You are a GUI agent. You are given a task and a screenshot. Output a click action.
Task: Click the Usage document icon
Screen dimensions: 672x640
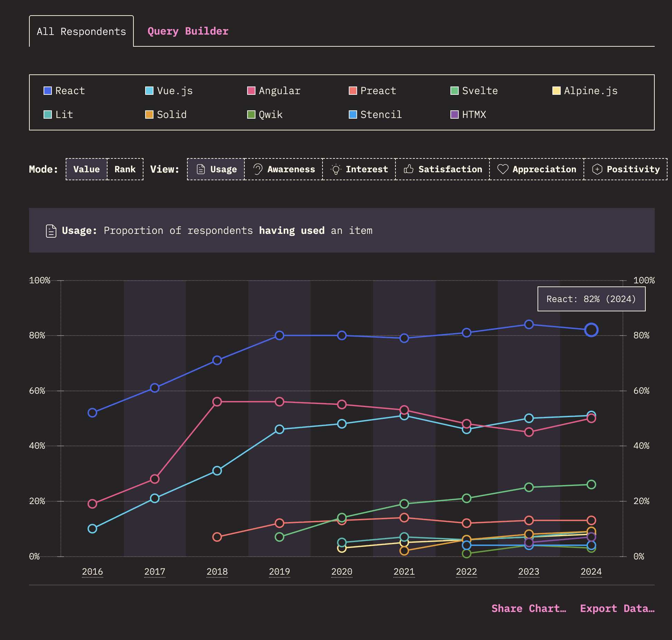click(201, 169)
